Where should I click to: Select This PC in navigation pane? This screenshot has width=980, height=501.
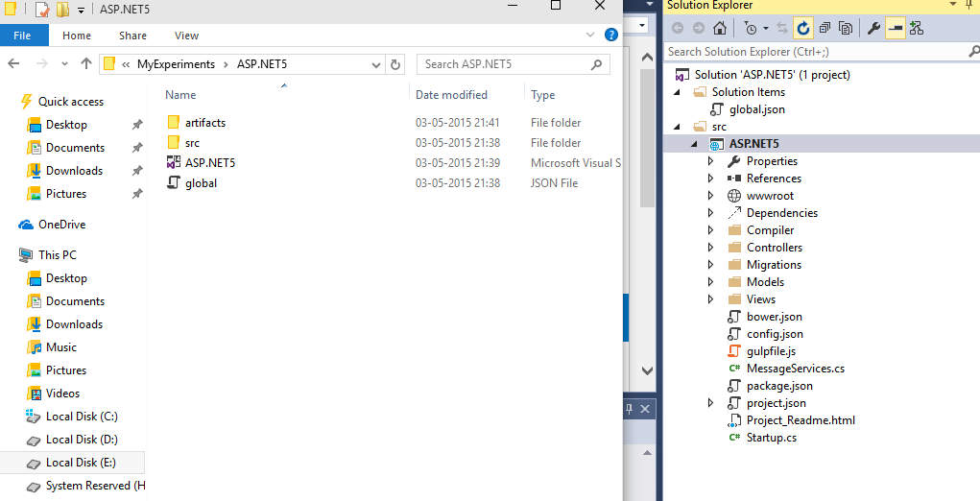pos(58,255)
